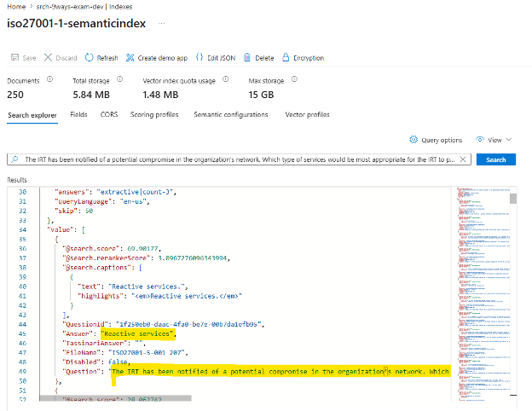Click the 1.48 MB vector quota value
Viewport: 532px width, 411px height.
point(160,95)
